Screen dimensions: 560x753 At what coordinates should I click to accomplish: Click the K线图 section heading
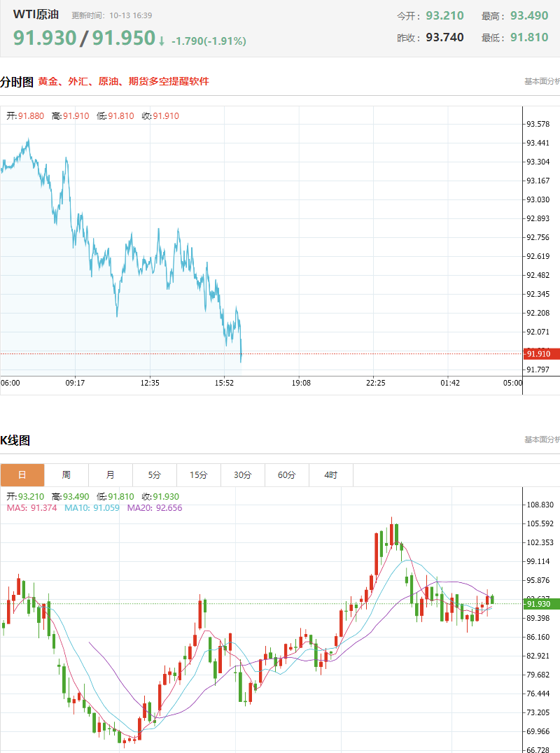[x=15, y=440]
